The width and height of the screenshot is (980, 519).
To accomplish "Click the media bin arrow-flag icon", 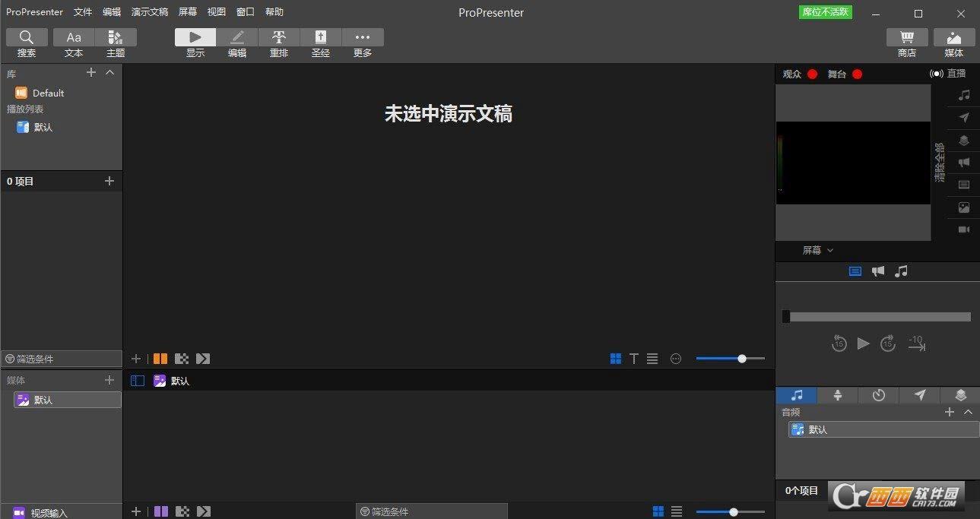I will click(x=203, y=511).
